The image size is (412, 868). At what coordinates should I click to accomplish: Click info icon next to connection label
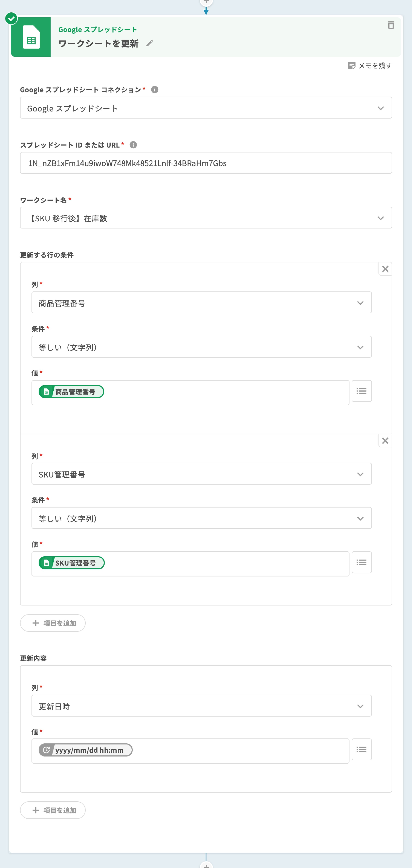154,90
